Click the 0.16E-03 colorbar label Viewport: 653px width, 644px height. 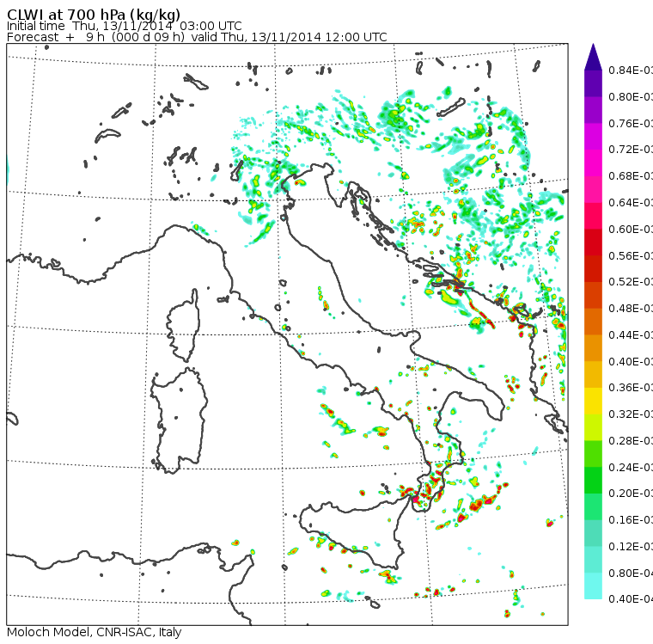[631, 520]
